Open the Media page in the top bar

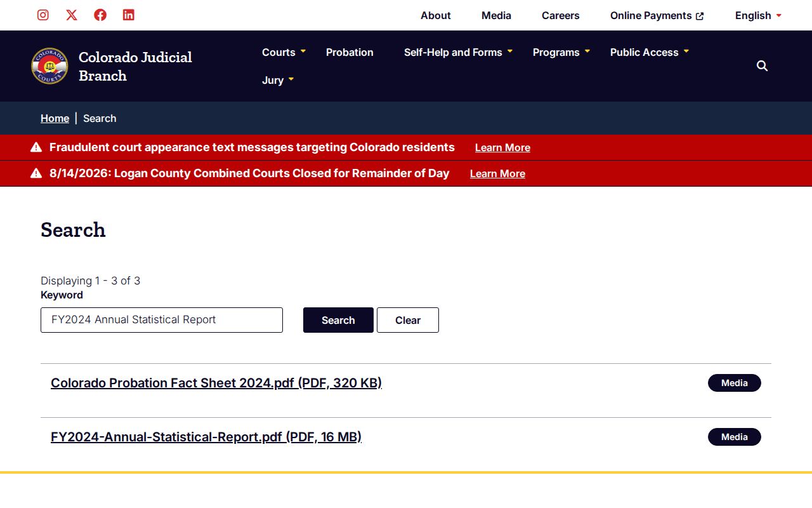(x=496, y=15)
